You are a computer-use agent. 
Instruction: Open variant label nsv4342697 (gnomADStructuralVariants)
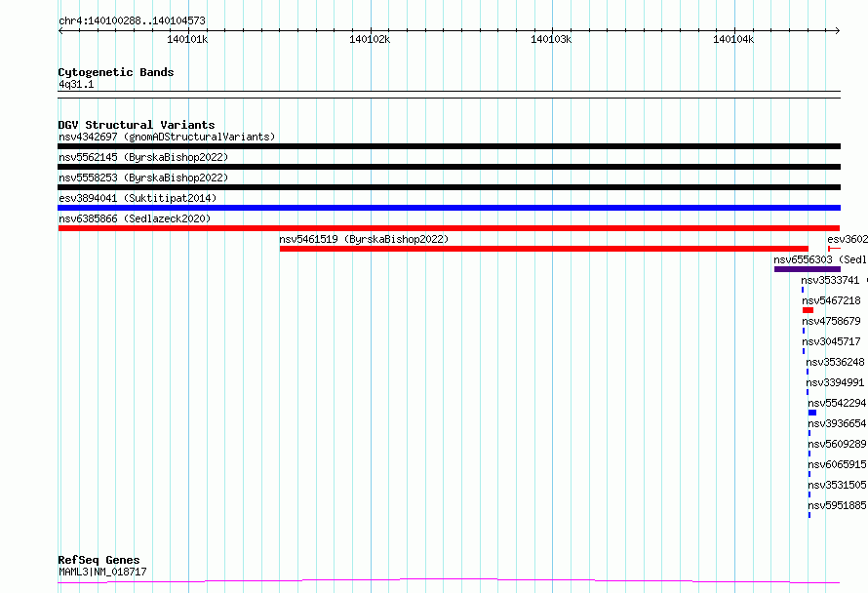point(167,137)
